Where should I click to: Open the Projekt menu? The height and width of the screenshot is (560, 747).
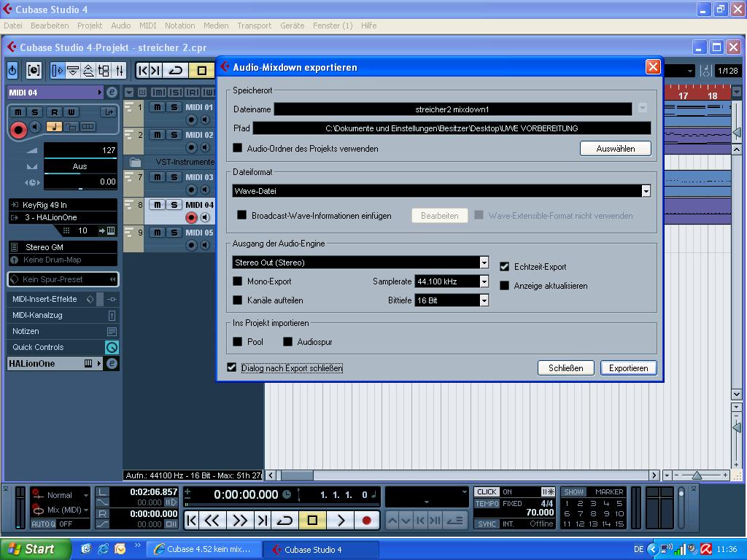click(x=90, y=26)
